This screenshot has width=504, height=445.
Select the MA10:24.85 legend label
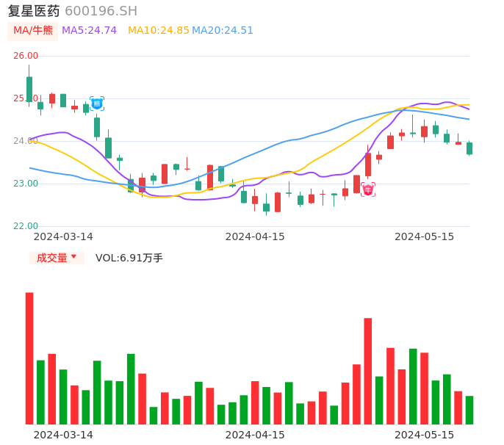click(158, 31)
